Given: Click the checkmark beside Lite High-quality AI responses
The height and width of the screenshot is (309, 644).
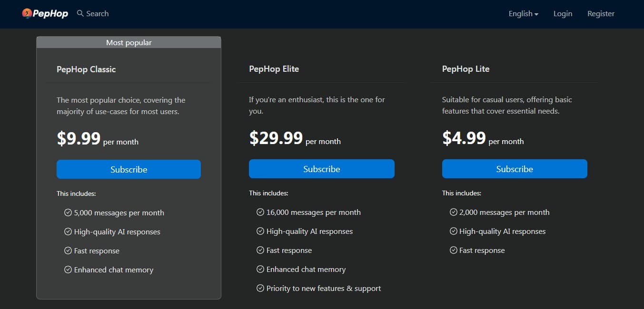Looking at the screenshot, I should pos(454,231).
